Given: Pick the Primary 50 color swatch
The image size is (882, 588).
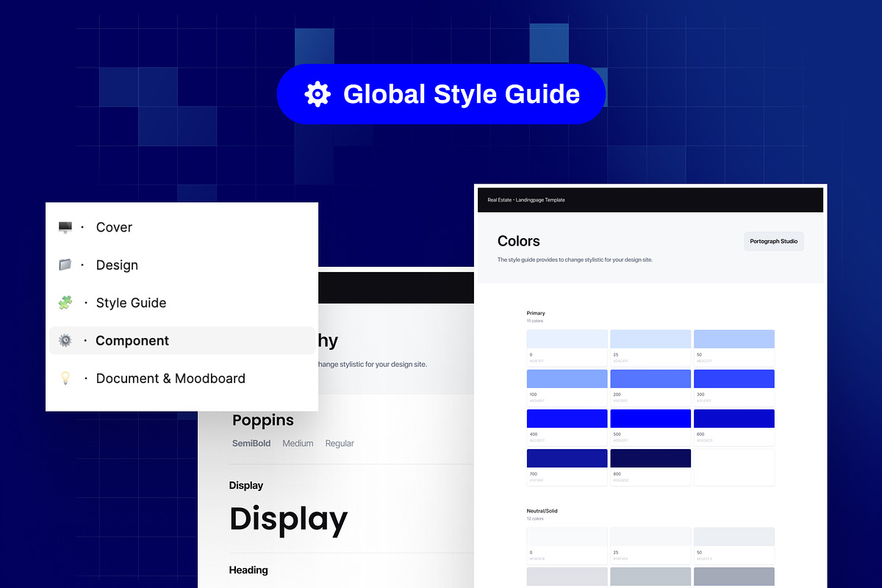Looking at the screenshot, I should click(734, 339).
